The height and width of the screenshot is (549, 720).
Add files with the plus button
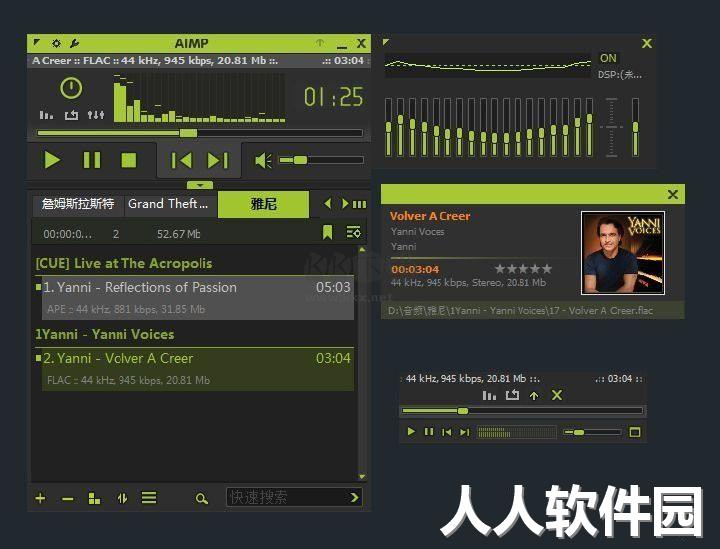click(x=40, y=498)
